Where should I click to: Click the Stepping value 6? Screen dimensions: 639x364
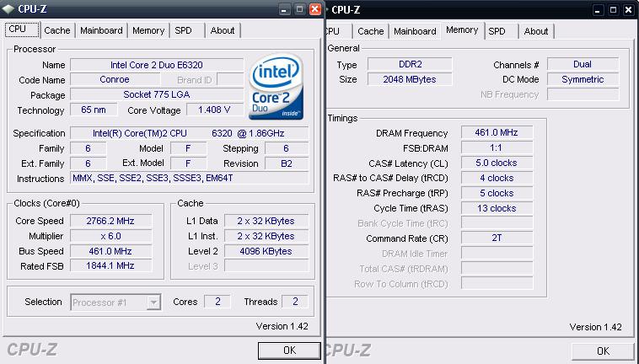pos(287,148)
